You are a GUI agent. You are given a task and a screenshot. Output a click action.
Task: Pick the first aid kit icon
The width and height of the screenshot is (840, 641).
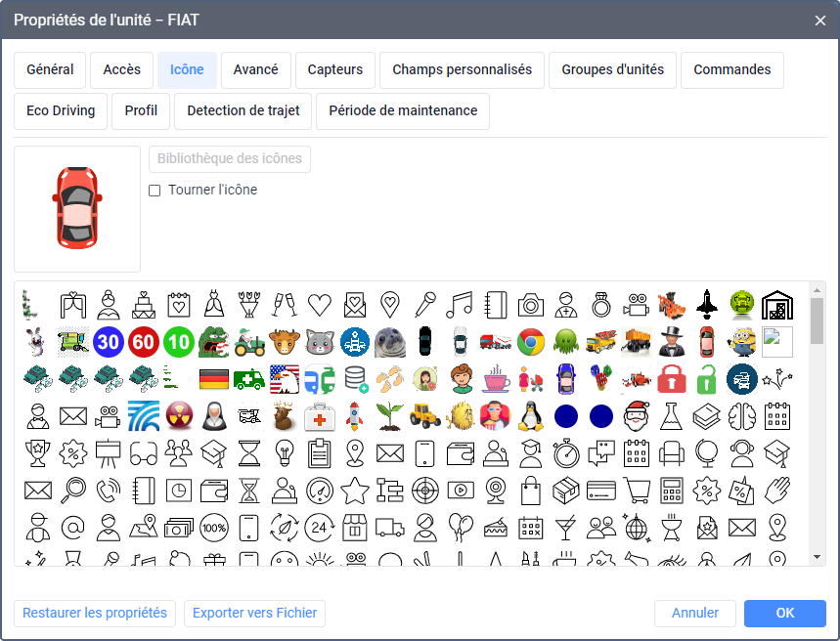[320, 416]
